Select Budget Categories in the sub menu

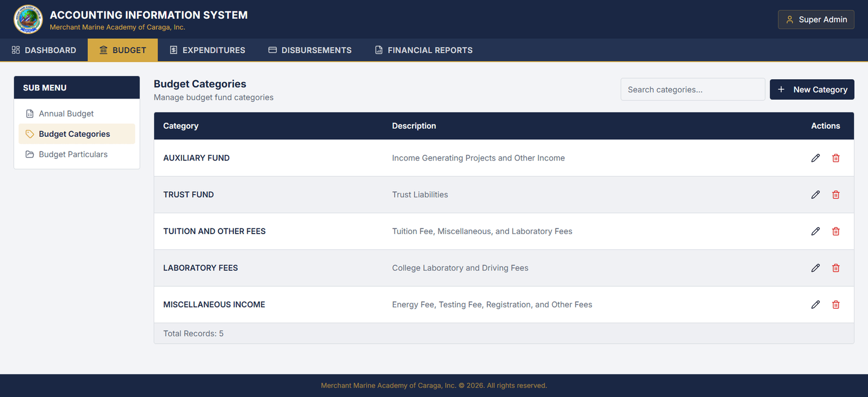point(77,134)
